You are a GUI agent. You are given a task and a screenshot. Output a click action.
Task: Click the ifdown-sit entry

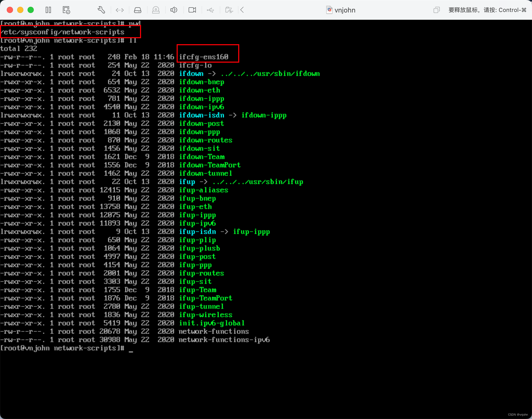point(199,148)
